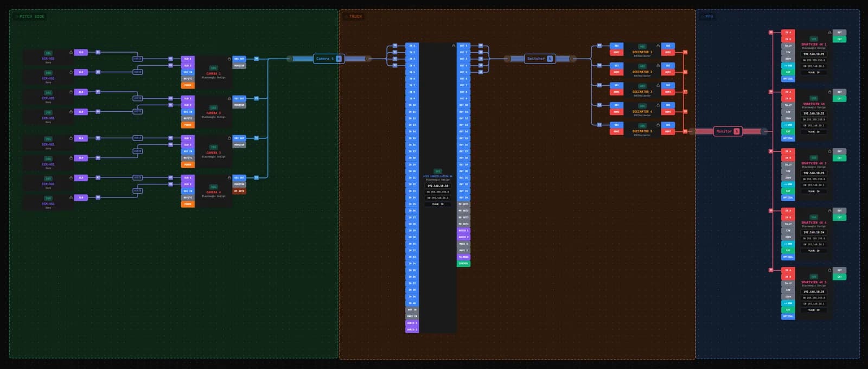Click the CAMERA 1 node title
Image resolution: width=868 pixels, height=369 pixels.
(x=213, y=73)
